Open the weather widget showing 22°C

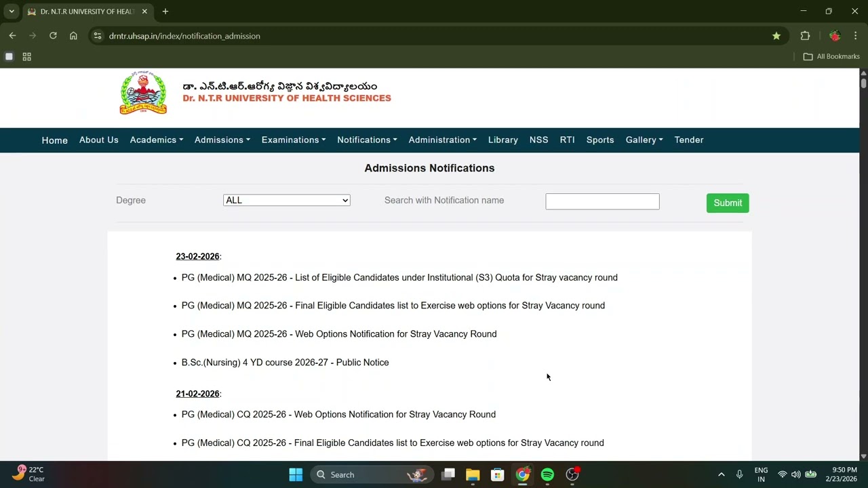click(28, 474)
